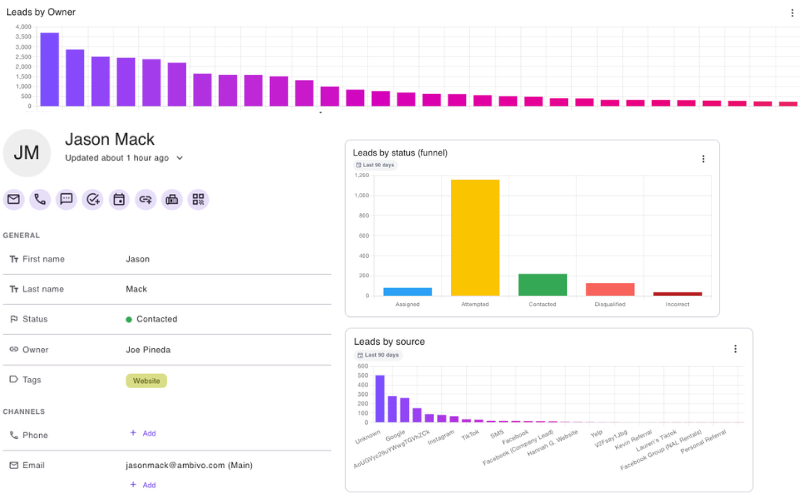Click the Phone icon in Channels
This screenshot has width=800, height=500.
tap(14, 435)
